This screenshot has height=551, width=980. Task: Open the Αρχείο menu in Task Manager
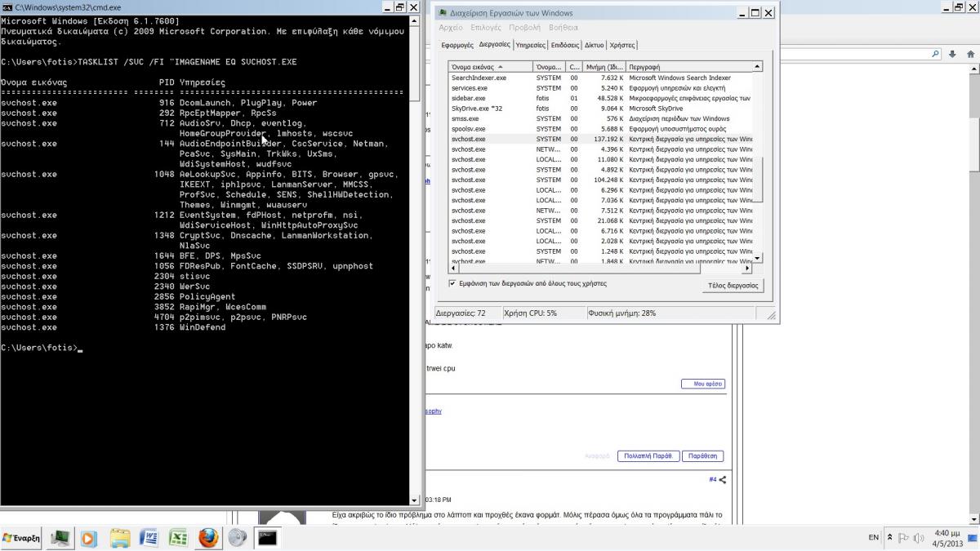(x=451, y=28)
